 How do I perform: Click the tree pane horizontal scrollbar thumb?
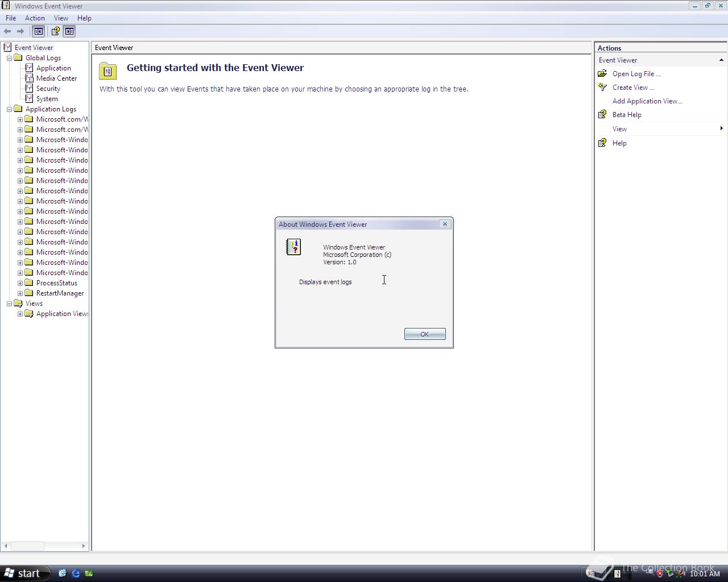click(x=27, y=546)
